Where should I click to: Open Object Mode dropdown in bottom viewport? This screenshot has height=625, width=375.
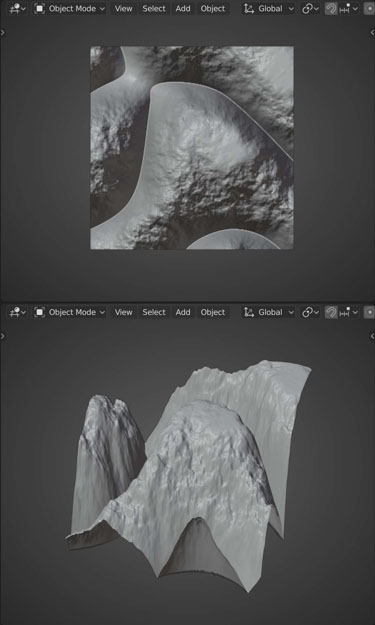[70, 312]
